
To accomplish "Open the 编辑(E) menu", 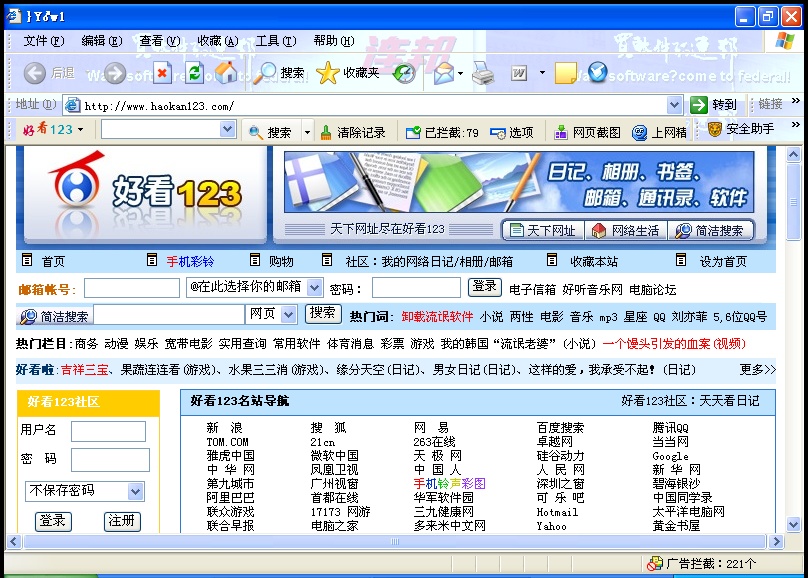I will coord(102,41).
